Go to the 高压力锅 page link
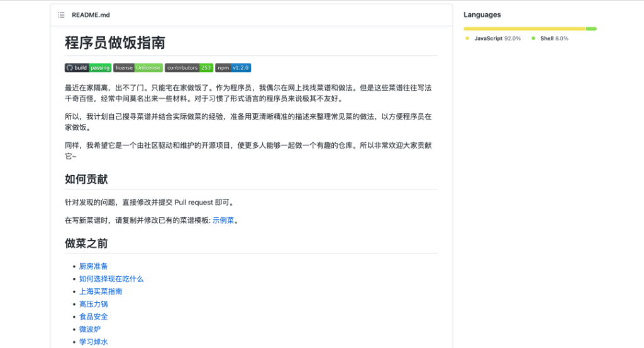The height and width of the screenshot is (348, 644). pos(93,304)
